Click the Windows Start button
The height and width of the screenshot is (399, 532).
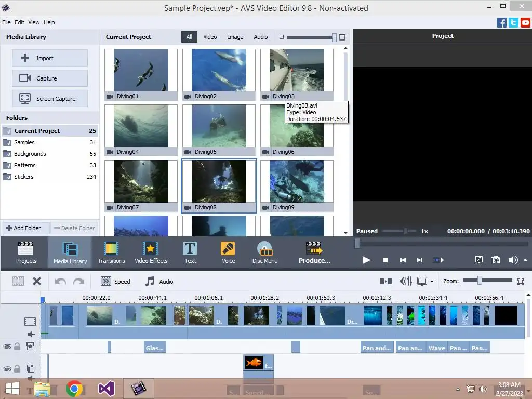pos(12,389)
